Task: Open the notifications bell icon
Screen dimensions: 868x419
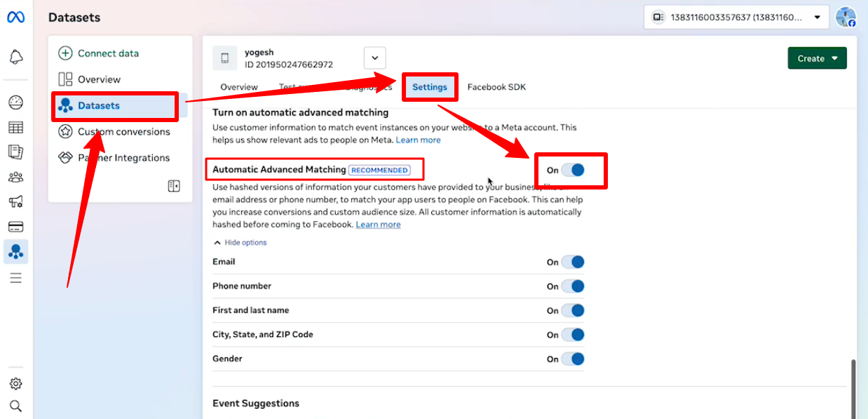Action: (15, 57)
